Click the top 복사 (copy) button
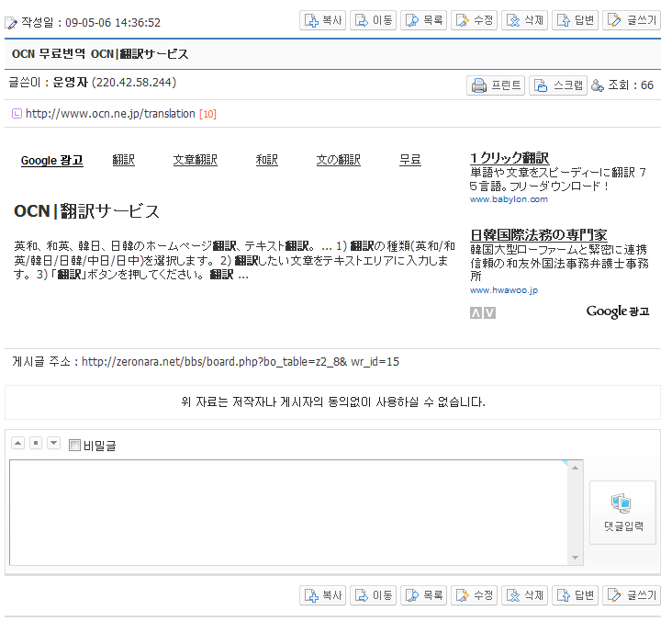The image size is (672, 622). pyautogui.click(x=323, y=20)
